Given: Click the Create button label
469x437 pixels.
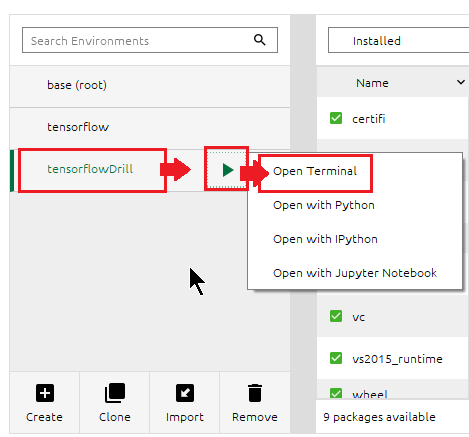Looking at the screenshot, I should [44, 417].
